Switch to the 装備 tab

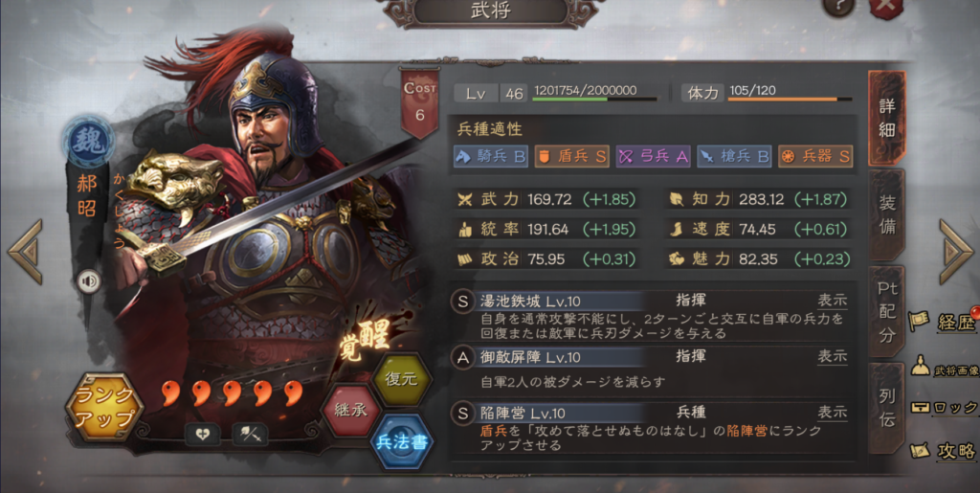[x=887, y=214]
